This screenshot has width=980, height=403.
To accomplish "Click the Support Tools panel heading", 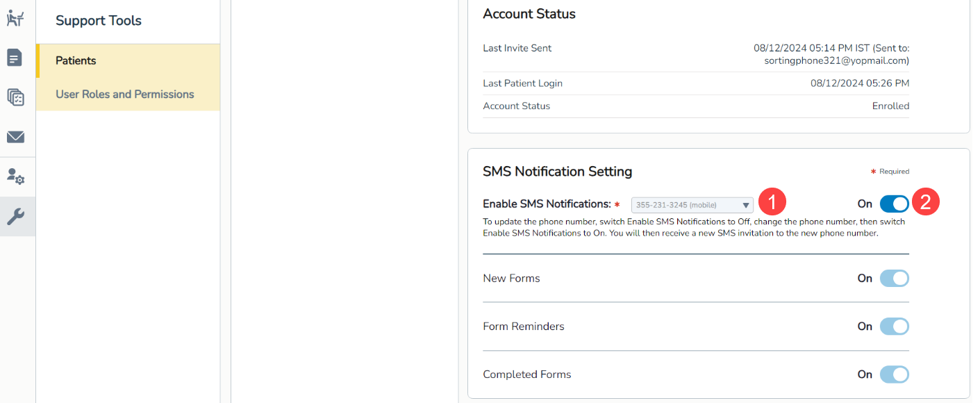I will 99,21.
